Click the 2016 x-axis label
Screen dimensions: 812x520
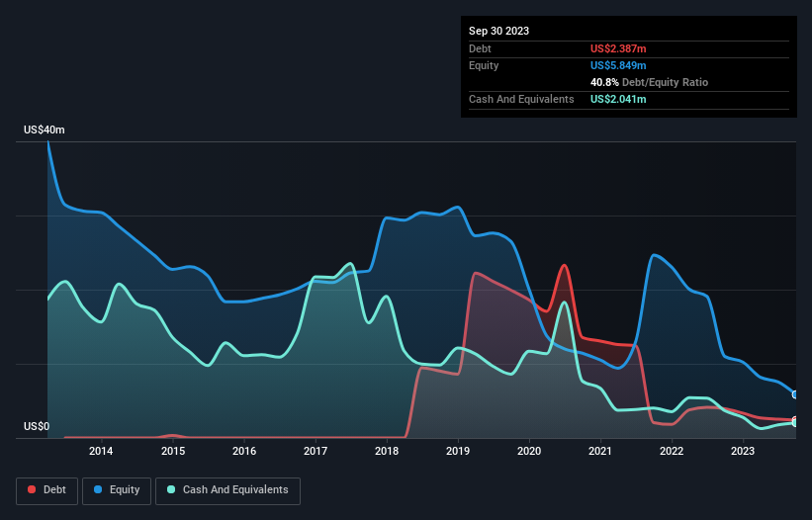coord(244,451)
